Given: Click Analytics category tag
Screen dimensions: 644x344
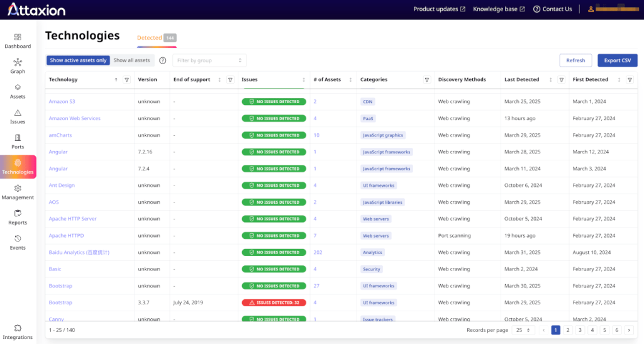Looking at the screenshot, I should point(372,252).
